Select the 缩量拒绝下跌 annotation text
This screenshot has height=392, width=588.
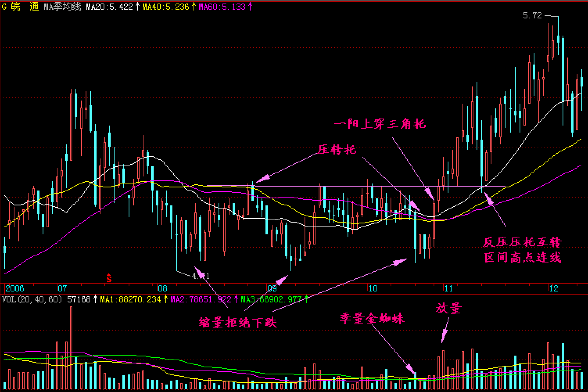pyautogui.click(x=238, y=323)
